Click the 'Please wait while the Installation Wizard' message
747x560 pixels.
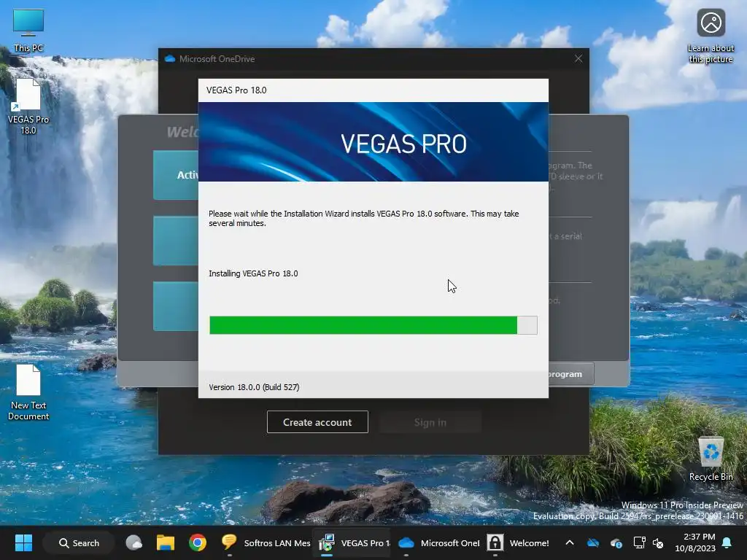(363, 218)
